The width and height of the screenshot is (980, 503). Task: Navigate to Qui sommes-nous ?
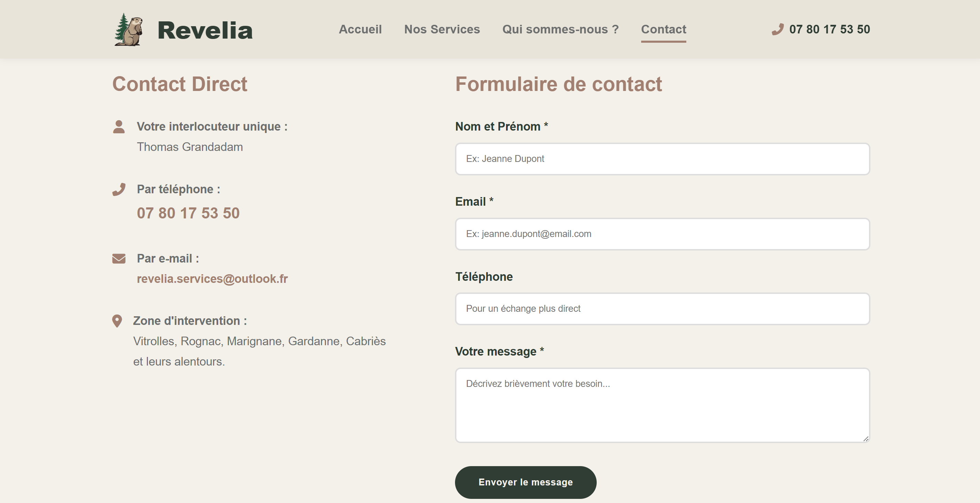[x=560, y=29]
